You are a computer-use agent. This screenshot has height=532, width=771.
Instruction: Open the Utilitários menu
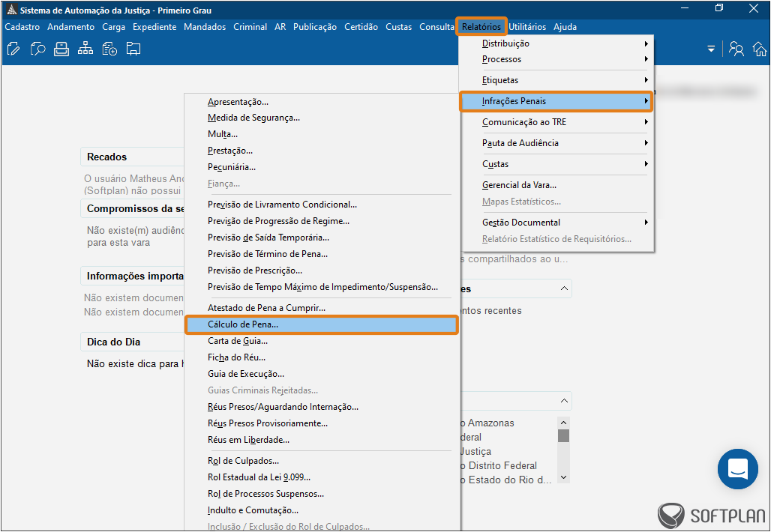[527, 27]
